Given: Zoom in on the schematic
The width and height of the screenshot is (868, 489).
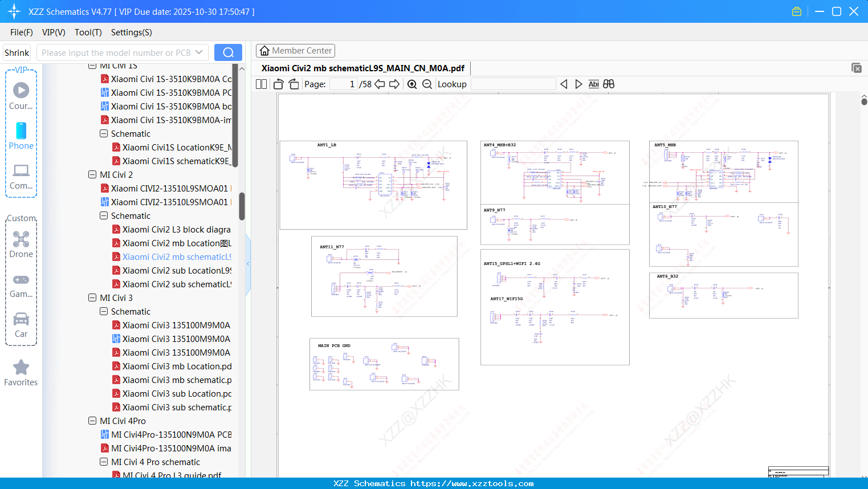Looking at the screenshot, I should [x=412, y=84].
